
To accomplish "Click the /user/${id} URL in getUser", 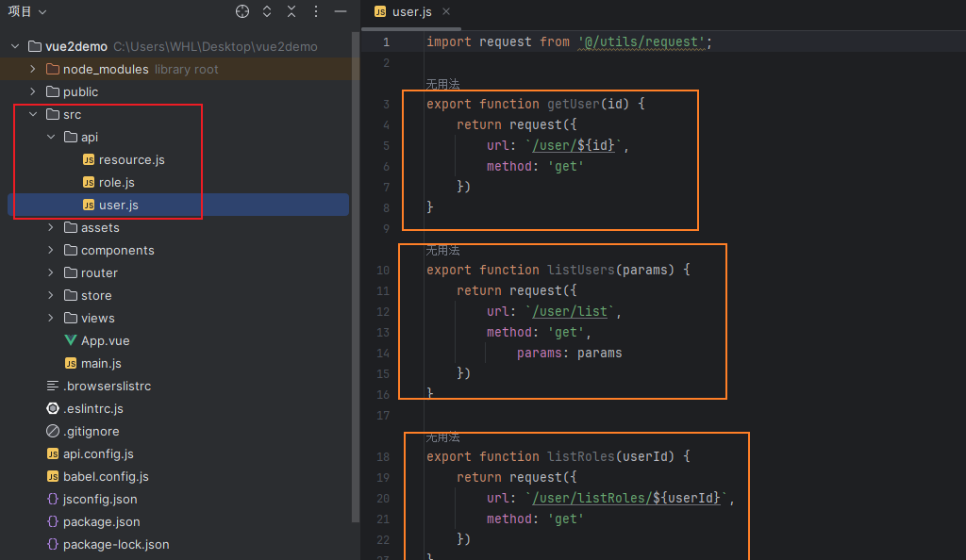I will [573, 146].
